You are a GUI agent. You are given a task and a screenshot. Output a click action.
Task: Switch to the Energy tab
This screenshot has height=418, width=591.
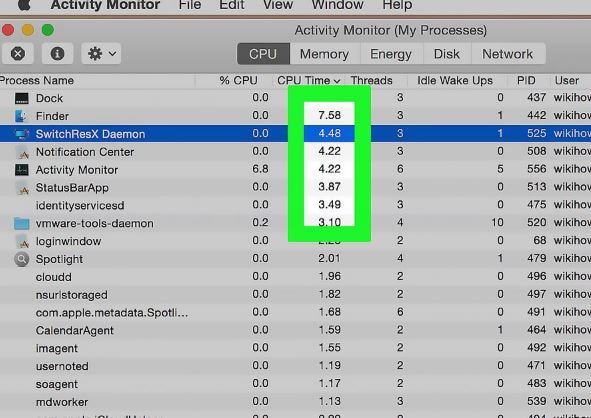click(x=391, y=54)
